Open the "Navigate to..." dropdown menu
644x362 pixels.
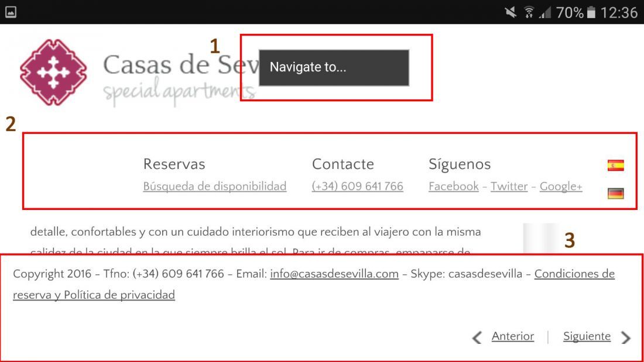click(x=334, y=68)
